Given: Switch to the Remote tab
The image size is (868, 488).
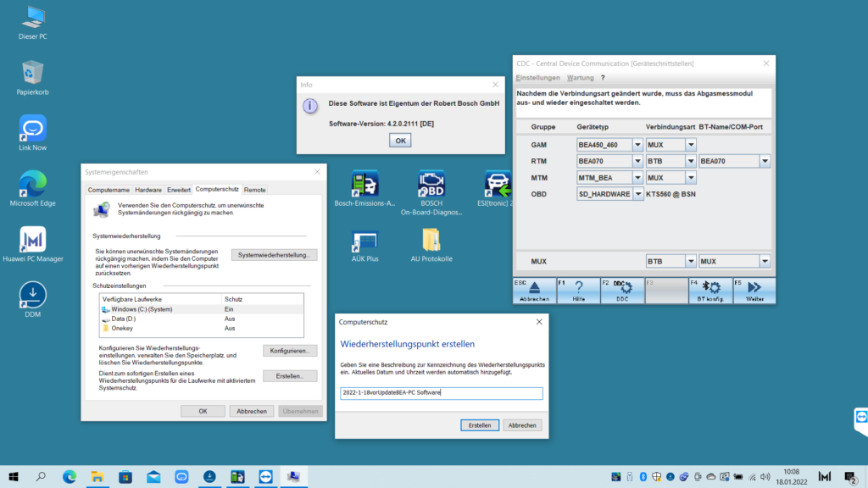Looking at the screenshot, I should [254, 190].
